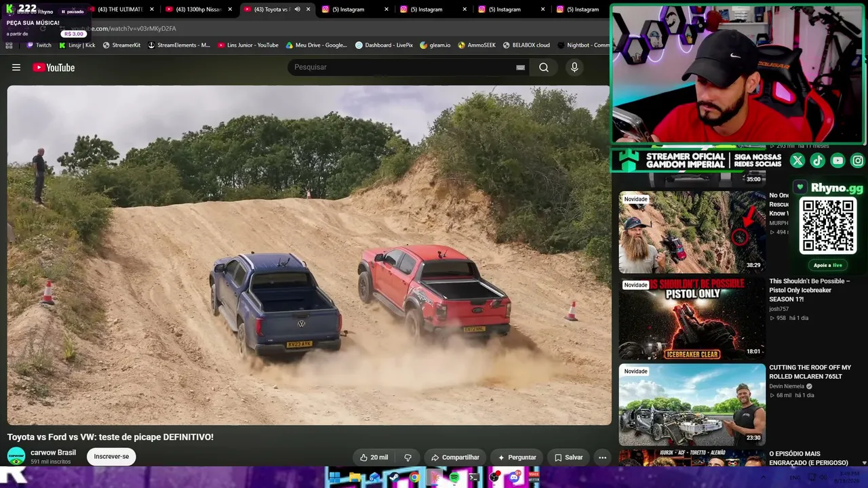The width and height of the screenshot is (868, 488).
Task: Click the Instagram social icon on overlay
Action: tap(858, 161)
